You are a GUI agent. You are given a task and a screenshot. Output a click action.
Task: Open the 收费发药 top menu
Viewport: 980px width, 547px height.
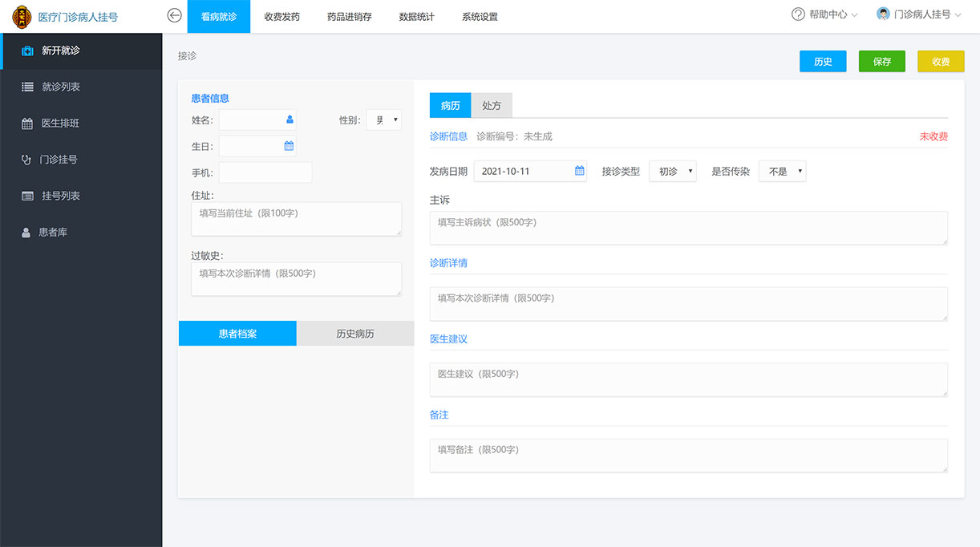point(281,17)
